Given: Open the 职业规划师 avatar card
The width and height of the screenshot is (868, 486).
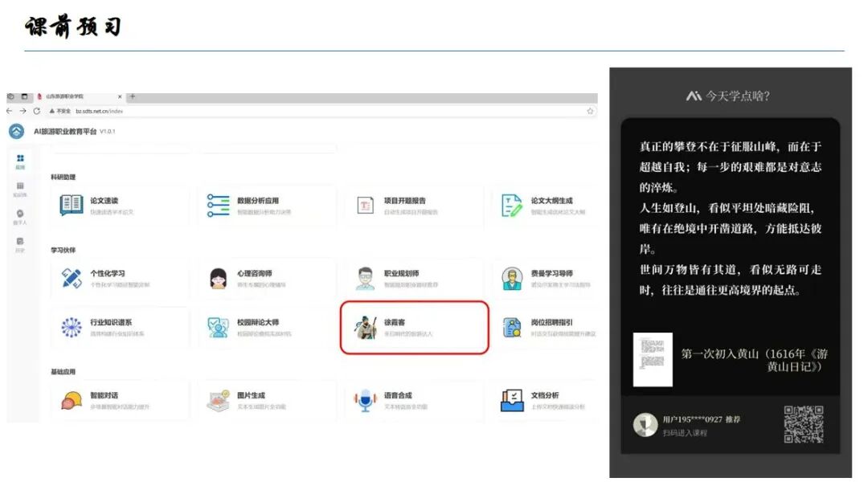Looking at the screenshot, I should click(x=414, y=279).
